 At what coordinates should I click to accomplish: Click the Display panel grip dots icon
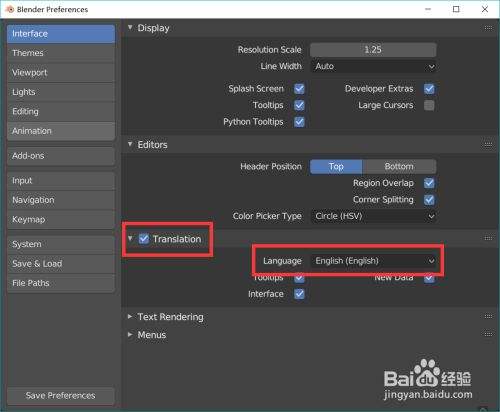[488, 28]
